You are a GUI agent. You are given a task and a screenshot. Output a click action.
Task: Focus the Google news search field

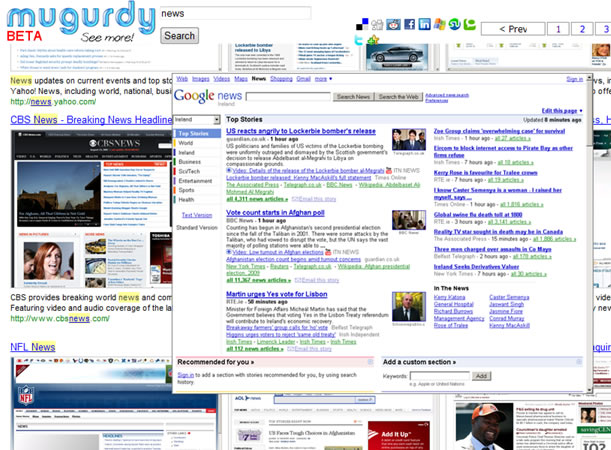pyautogui.click(x=288, y=97)
